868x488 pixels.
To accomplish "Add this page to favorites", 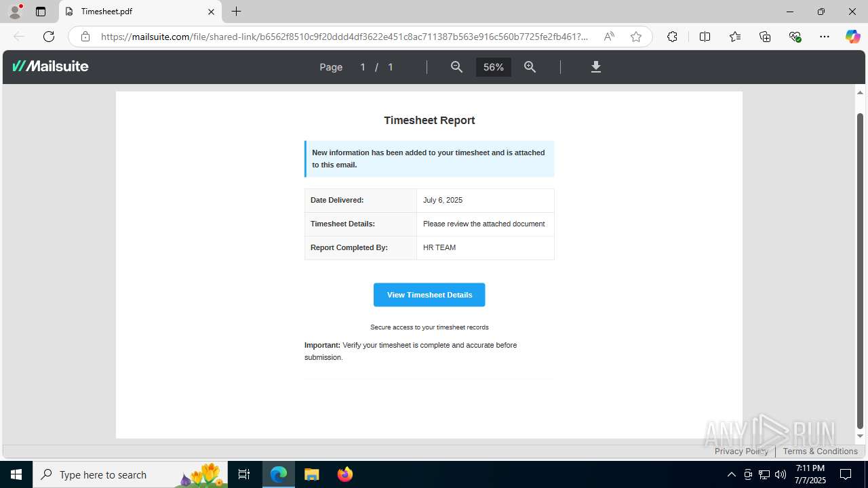I will [x=636, y=37].
